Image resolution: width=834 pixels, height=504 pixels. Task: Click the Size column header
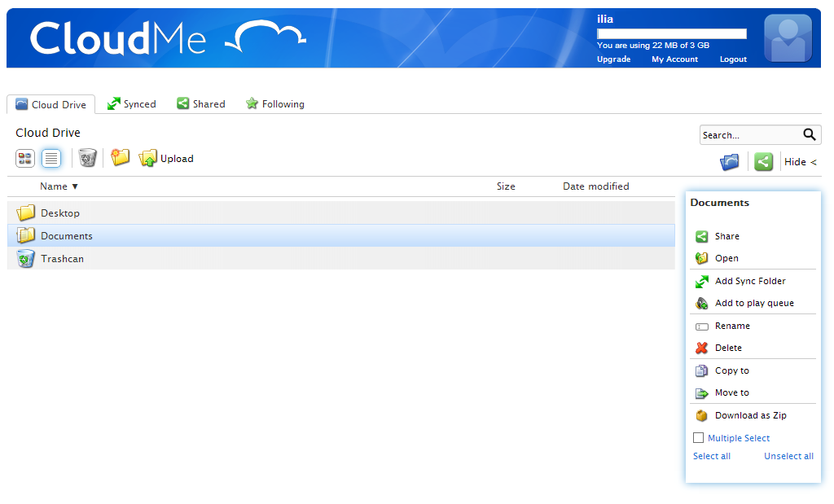click(x=506, y=186)
